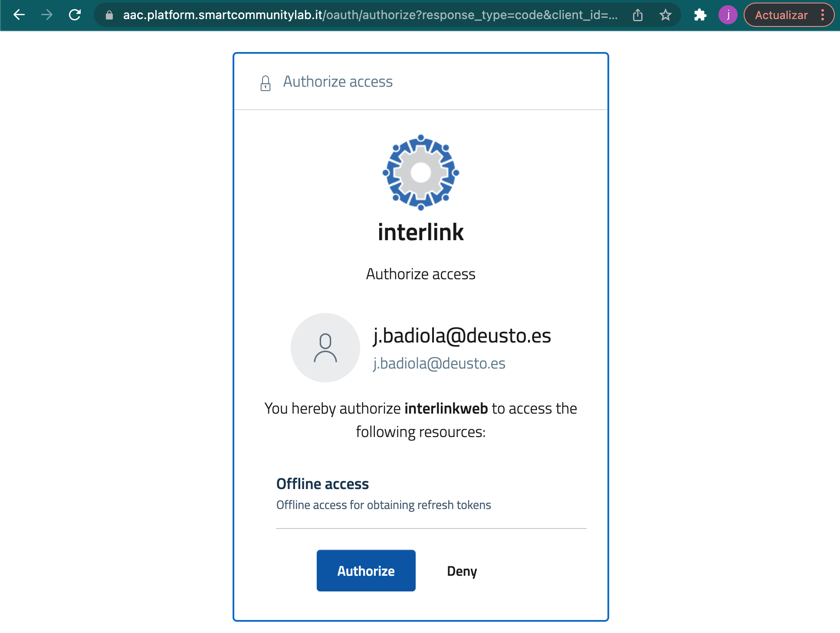This screenshot has width=840, height=633.
Task: Click the user avatar placeholder icon
Action: click(x=325, y=348)
